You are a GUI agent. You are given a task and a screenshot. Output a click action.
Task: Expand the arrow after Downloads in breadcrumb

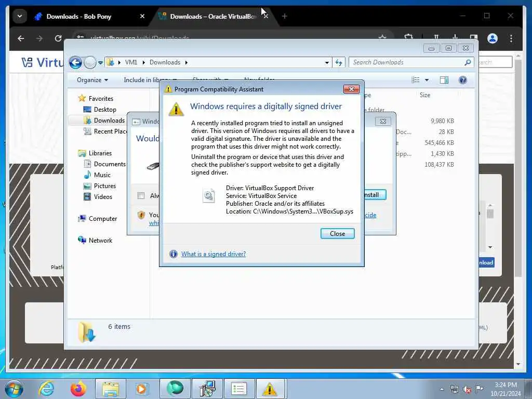pyautogui.click(x=187, y=62)
